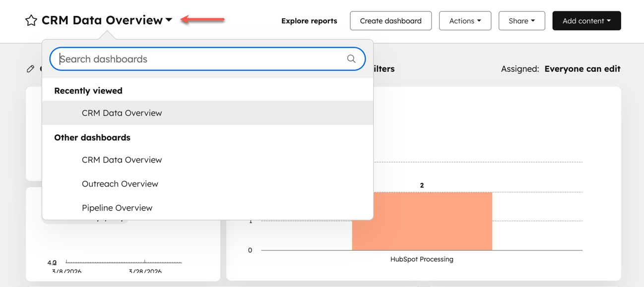Screen dimensions: 644x287
Task: Click the Create dashboard button
Action: [390, 21]
